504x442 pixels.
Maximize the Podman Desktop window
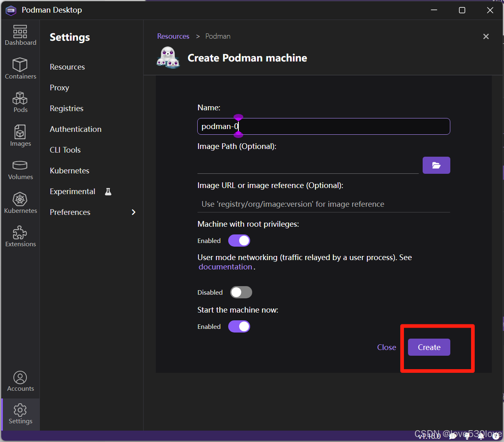(462, 10)
